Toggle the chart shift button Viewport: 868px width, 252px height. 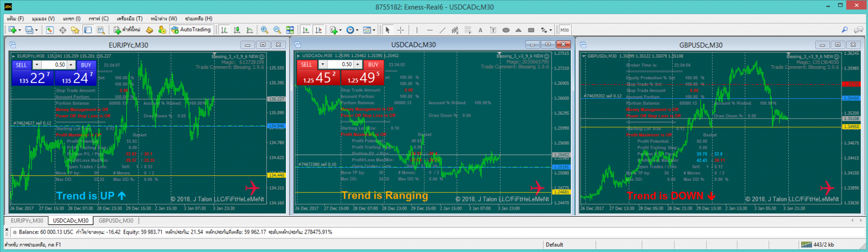pos(318,30)
